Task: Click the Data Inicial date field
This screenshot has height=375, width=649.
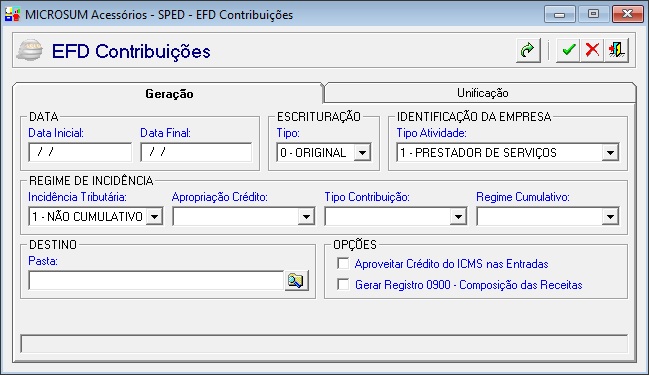Action: [x=80, y=152]
